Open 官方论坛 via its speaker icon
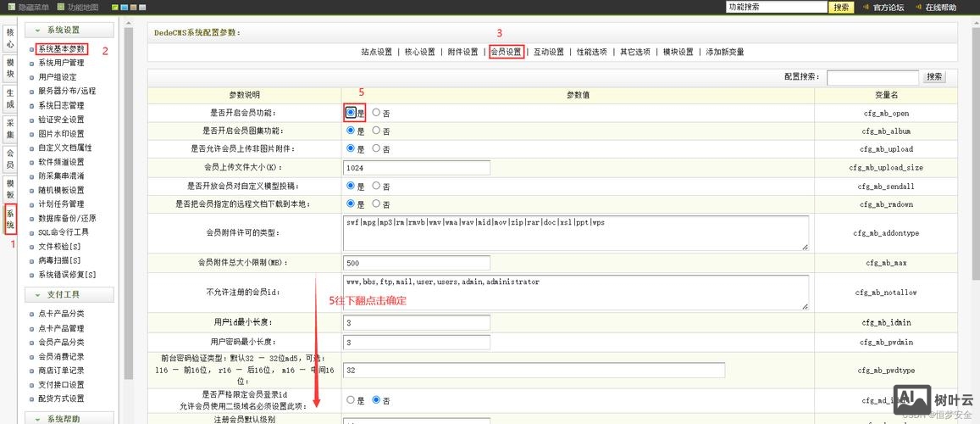The image size is (980, 424). (866, 8)
